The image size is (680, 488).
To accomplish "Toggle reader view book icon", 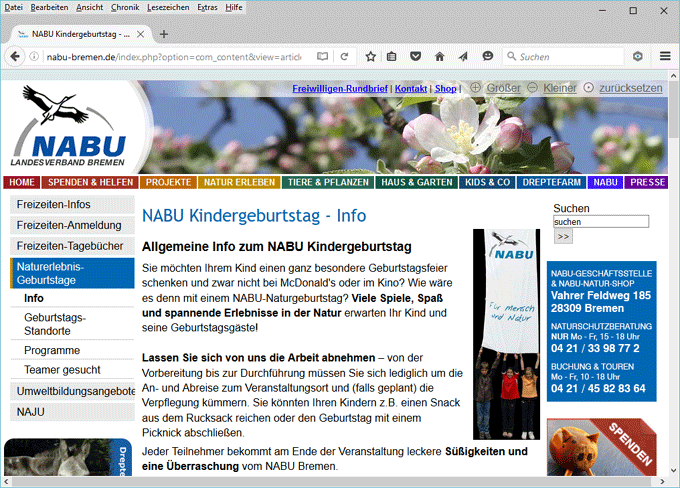I will pyautogui.click(x=322, y=56).
